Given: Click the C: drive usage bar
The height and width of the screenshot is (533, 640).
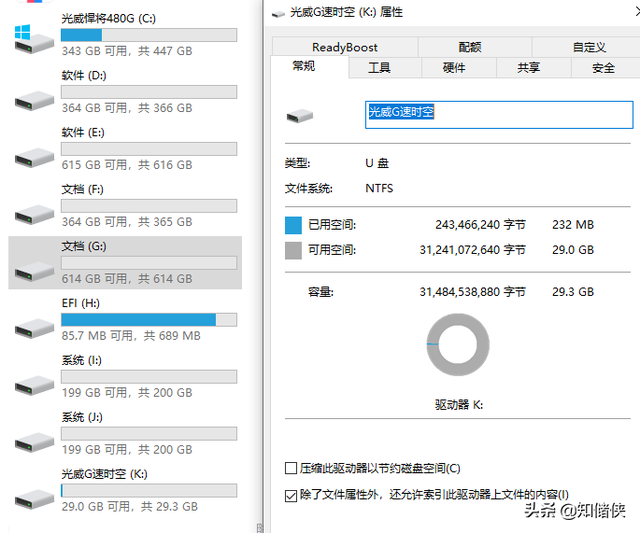Looking at the screenshot, I should click(x=149, y=35).
